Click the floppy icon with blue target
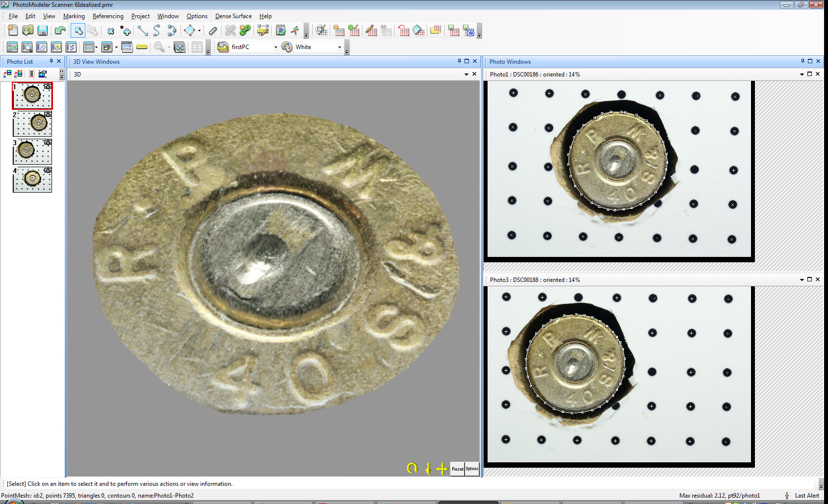 pyautogui.click(x=469, y=31)
